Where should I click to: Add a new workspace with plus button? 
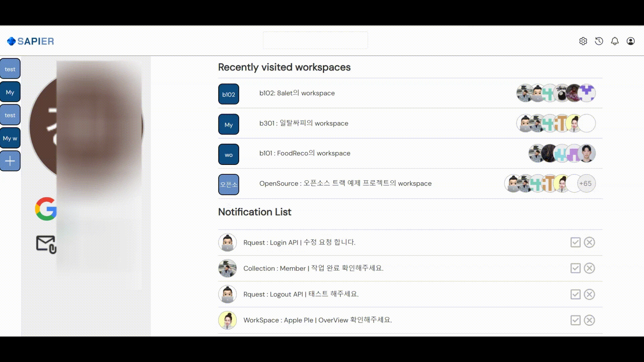click(x=10, y=161)
